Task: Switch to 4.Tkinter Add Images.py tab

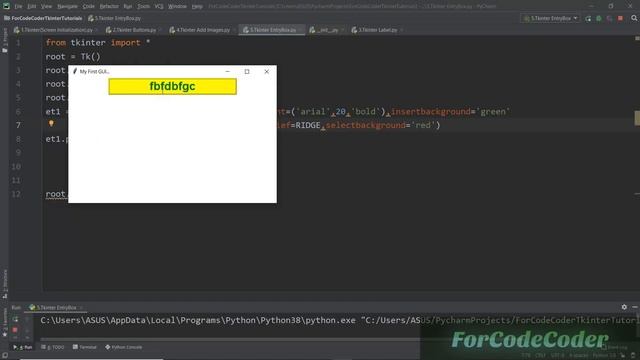Action: (202, 30)
